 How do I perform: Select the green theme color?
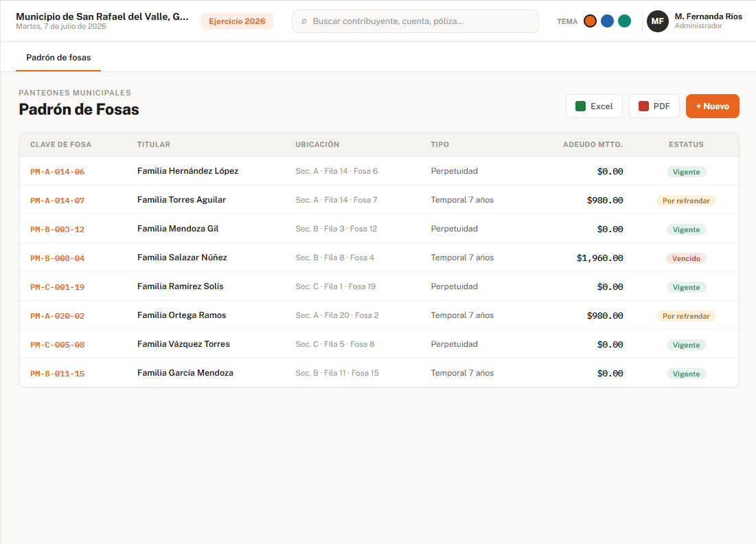pyautogui.click(x=624, y=21)
